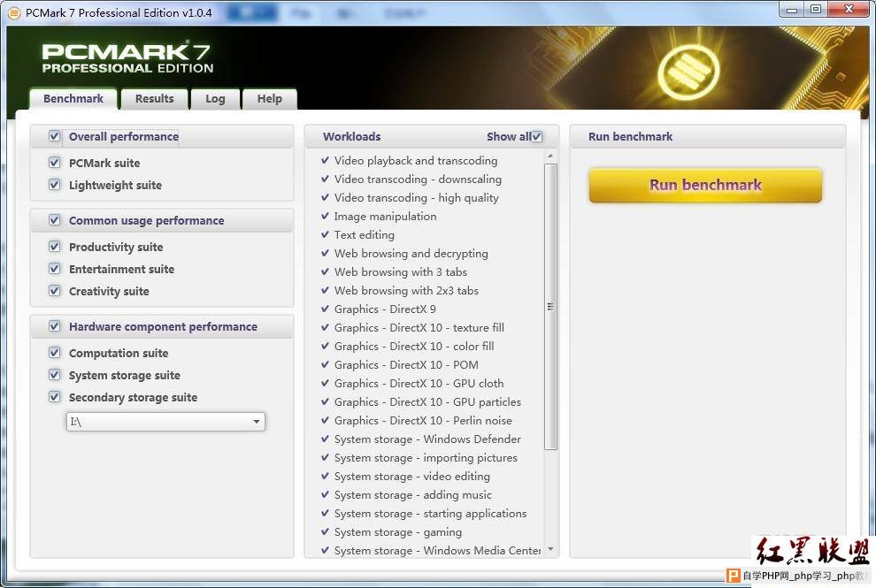Click the workloads scrollbar down arrow
The image size is (876, 588).
click(x=550, y=549)
